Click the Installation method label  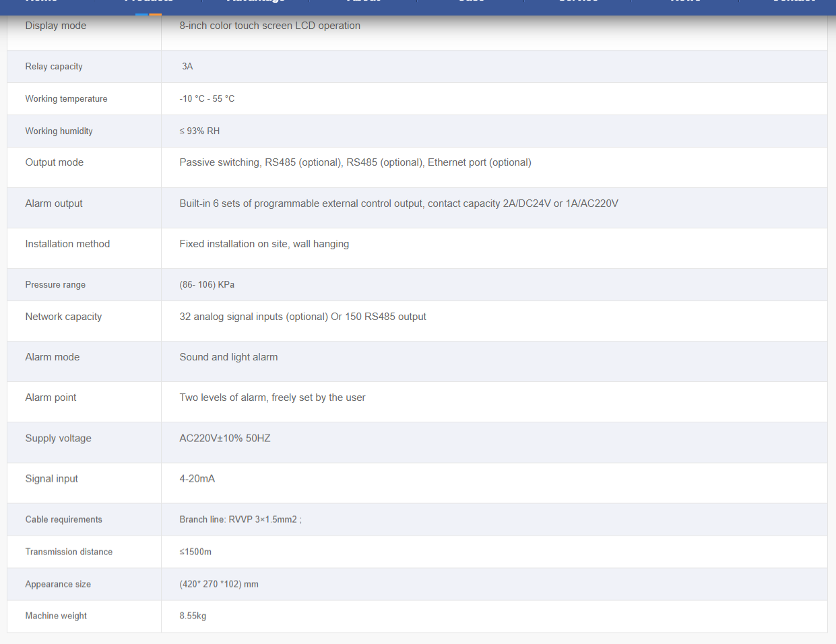point(67,244)
